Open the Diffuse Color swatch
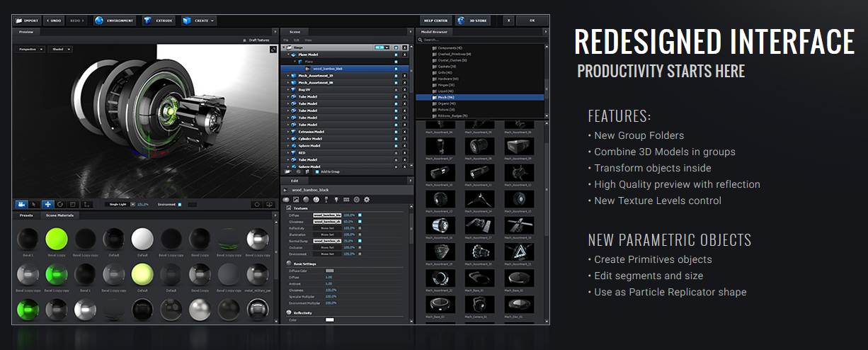Image resolution: width=868 pixels, height=350 pixels. point(329,271)
